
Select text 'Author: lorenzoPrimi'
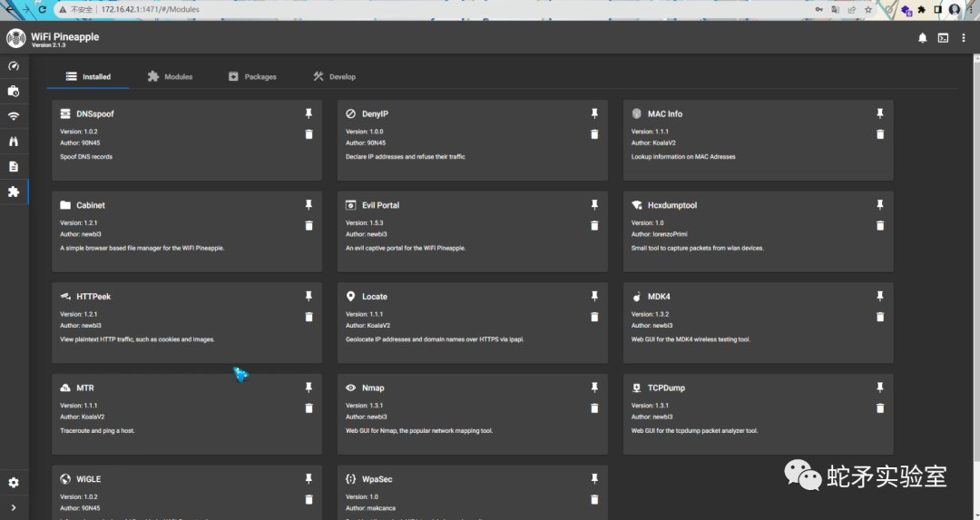click(x=660, y=234)
